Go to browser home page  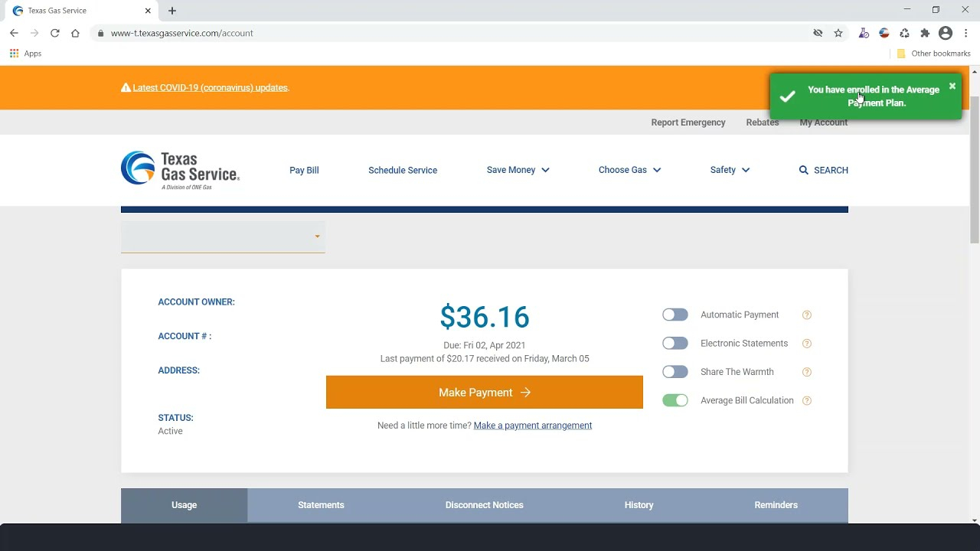click(x=75, y=33)
